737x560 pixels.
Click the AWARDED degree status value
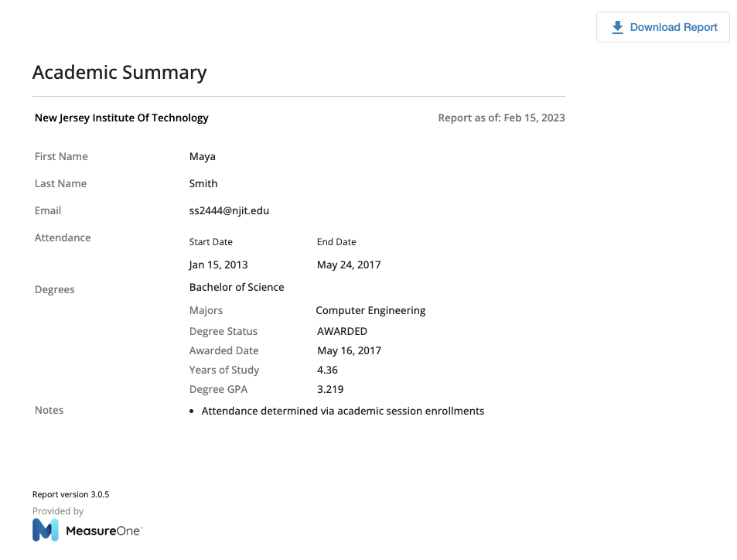click(x=342, y=332)
